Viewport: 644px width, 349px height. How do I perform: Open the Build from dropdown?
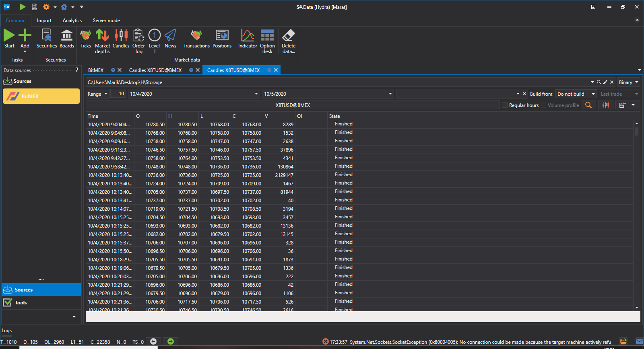[x=576, y=94]
